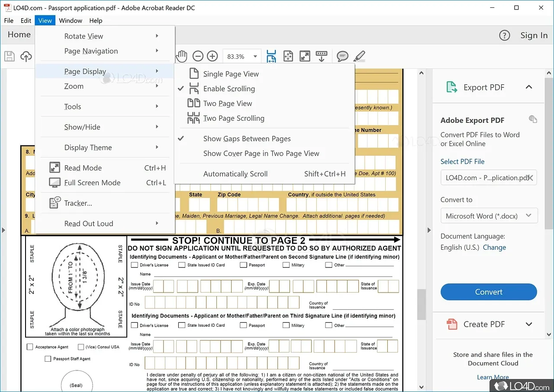Check the Military box under Third Signature Line
The width and height of the screenshot is (554, 392).
click(x=286, y=325)
